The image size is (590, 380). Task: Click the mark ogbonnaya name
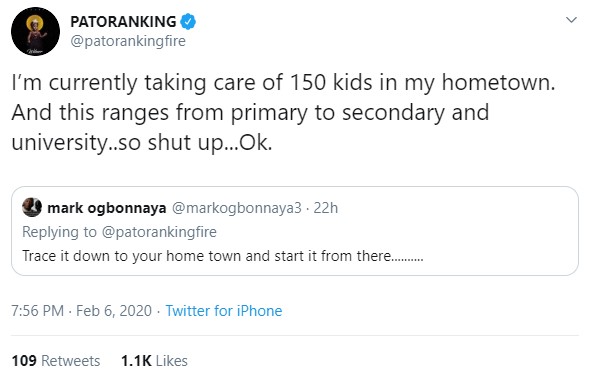pos(107,208)
